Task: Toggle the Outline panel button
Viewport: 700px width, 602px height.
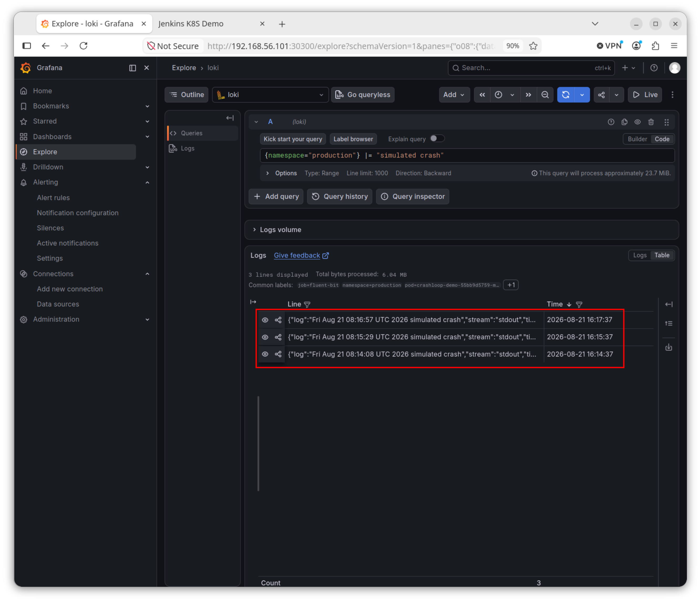Action: coord(187,95)
